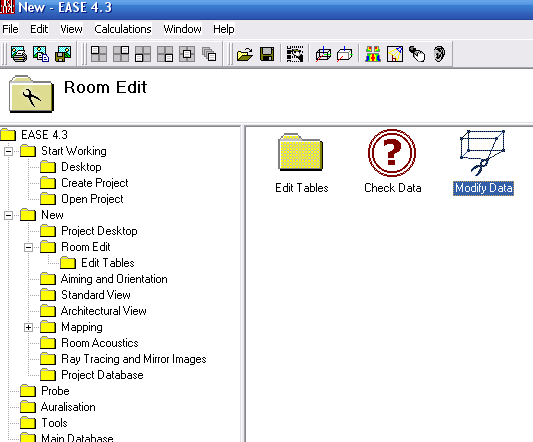The image size is (533, 442).
Task: Open the Help menu
Action: (x=224, y=29)
